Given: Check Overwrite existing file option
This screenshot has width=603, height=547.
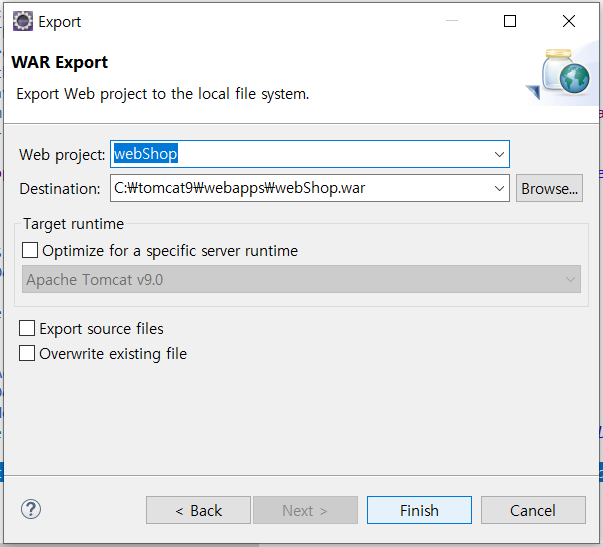Looking at the screenshot, I should click(x=27, y=353).
